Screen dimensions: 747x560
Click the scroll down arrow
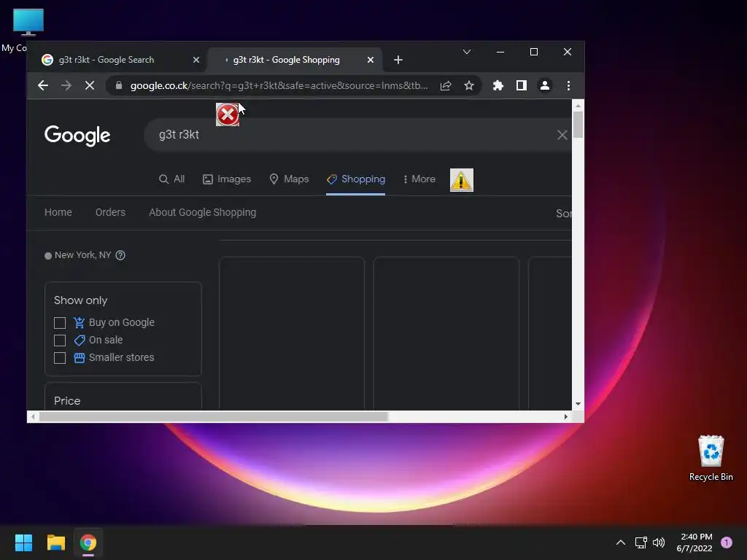tap(578, 404)
